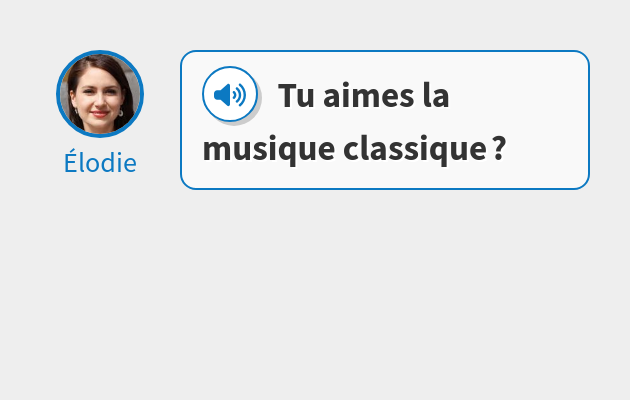Click Élodie's round profile photo
630x400 pixels.
coord(100,94)
